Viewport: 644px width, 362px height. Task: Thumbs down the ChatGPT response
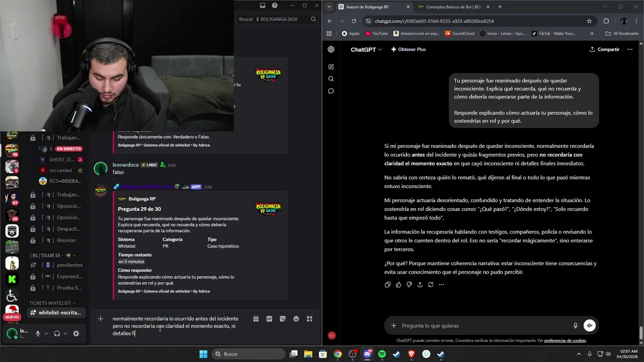coord(409,285)
